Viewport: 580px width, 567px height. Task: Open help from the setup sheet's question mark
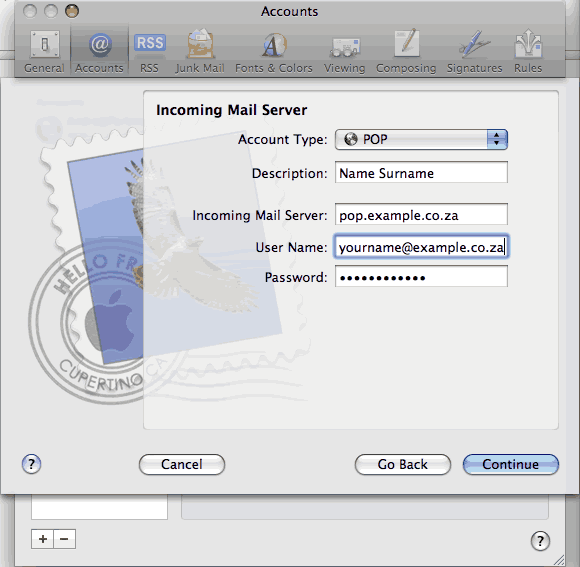(x=31, y=464)
